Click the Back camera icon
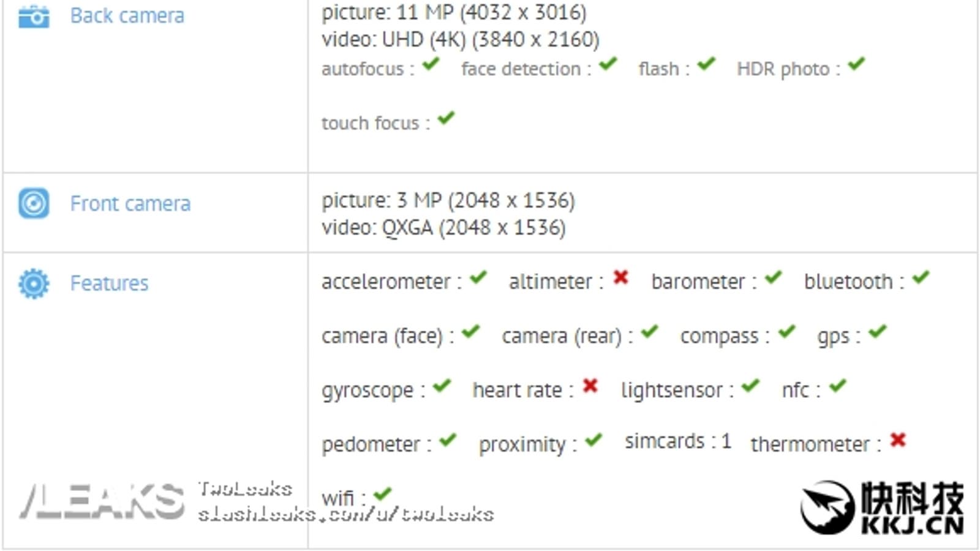Viewport: 980px width, 551px height. (34, 17)
